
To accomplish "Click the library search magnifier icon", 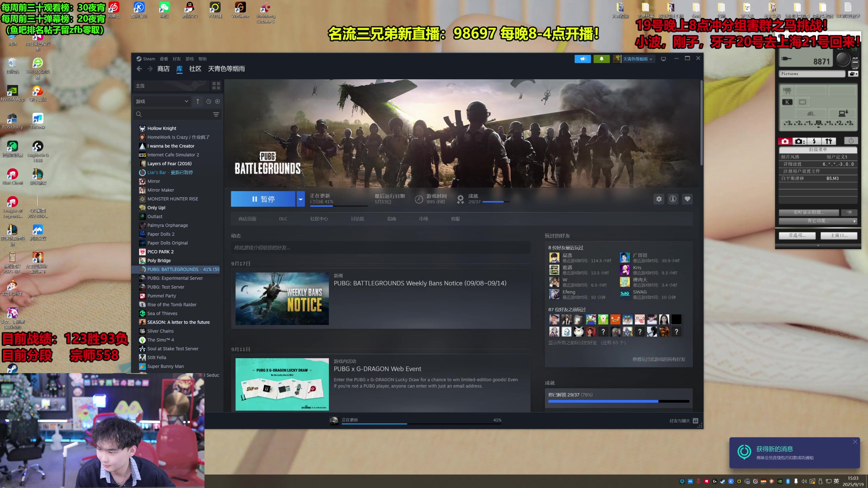I will point(139,114).
